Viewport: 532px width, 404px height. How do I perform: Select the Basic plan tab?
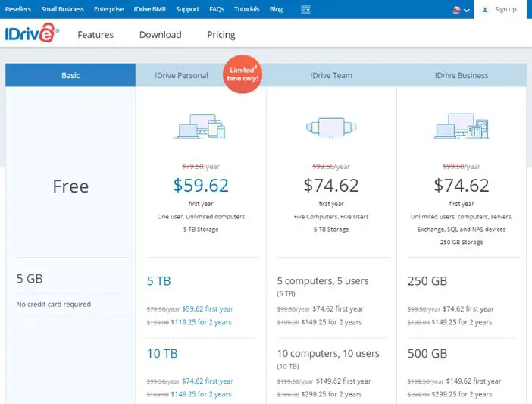[x=70, y=75]
